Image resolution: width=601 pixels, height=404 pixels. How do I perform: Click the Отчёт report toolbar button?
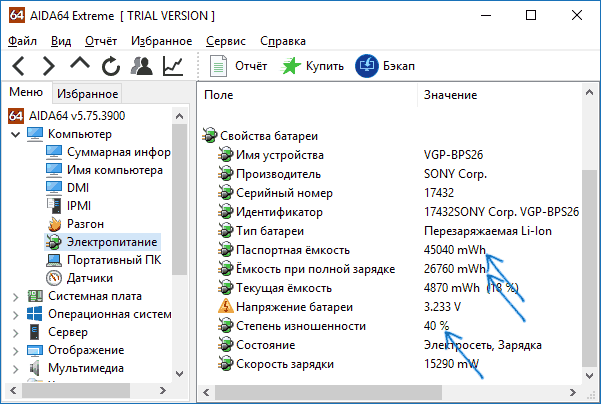coord(238,66)
